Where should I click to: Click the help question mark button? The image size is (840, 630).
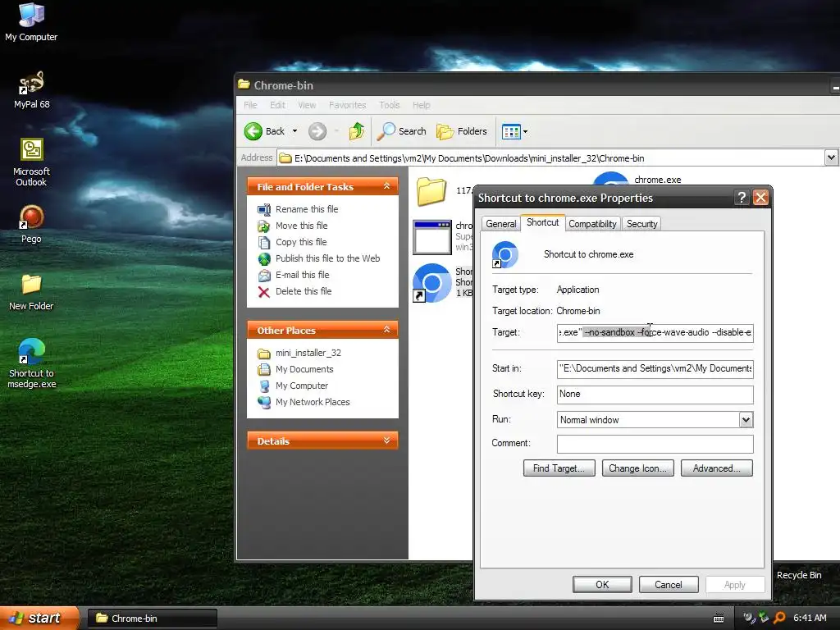tap(742, 198)
